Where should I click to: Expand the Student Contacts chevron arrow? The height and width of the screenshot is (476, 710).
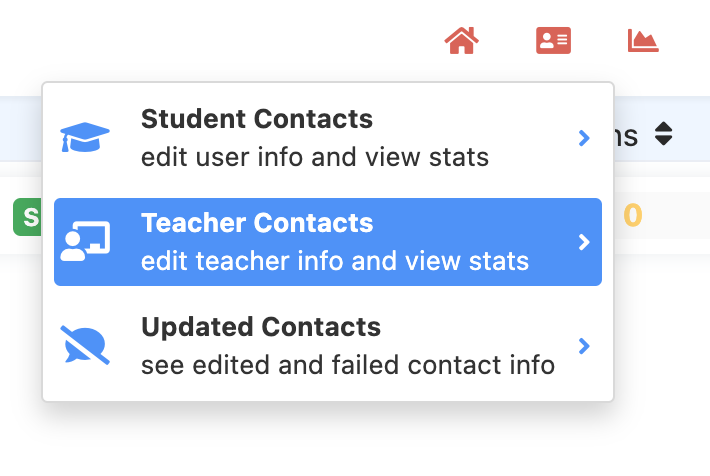coord(585,138)
